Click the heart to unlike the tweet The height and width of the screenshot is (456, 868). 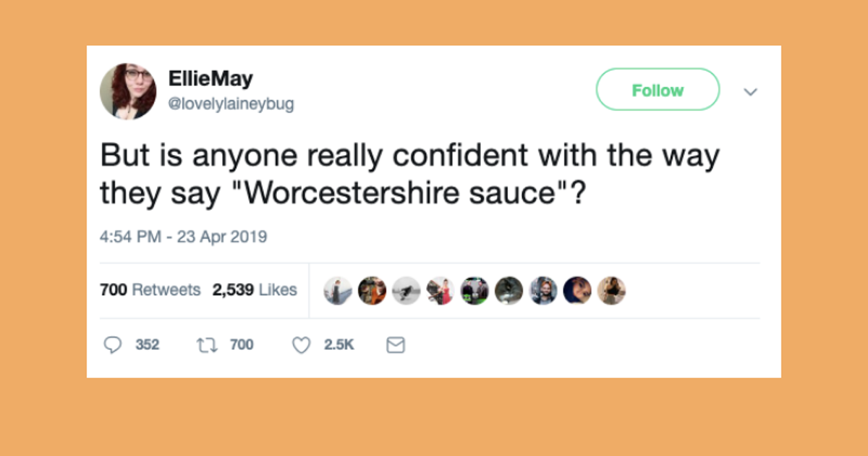[x=301, y=345]
